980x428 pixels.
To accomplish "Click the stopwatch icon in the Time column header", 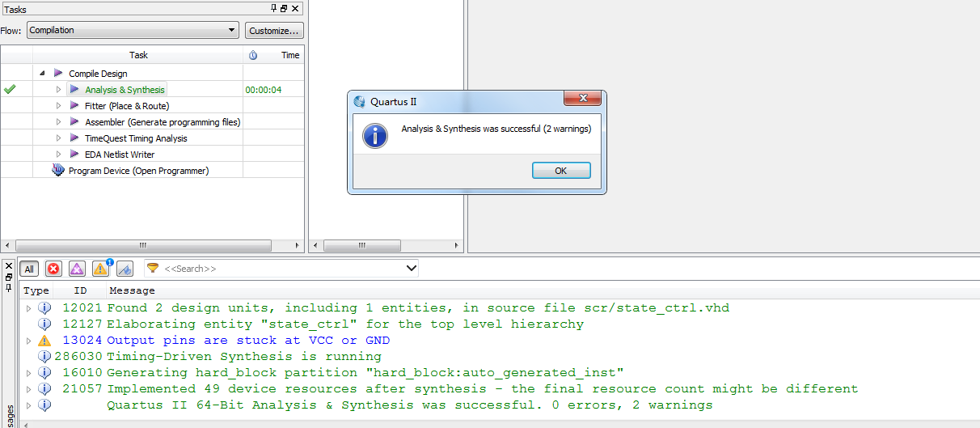I will pyautogui.click(x=253, y=55).
